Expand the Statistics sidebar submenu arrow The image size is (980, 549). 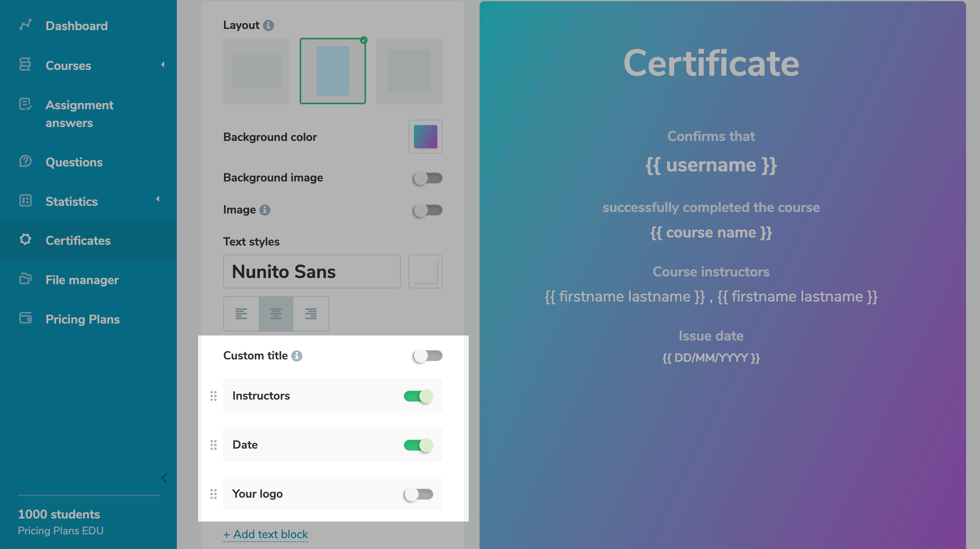[158, 199]
